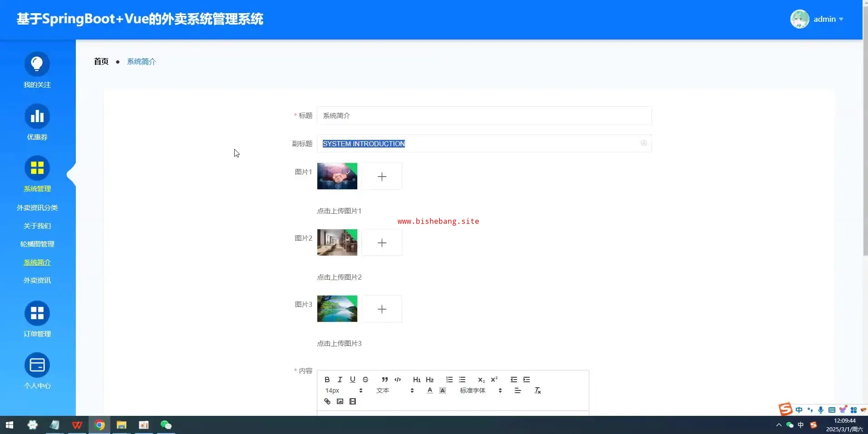Image resolution: width=868 pixels, height=434 pixels.
Task: Click the 首页 breadcrumb link
Action: click(101, 62)
